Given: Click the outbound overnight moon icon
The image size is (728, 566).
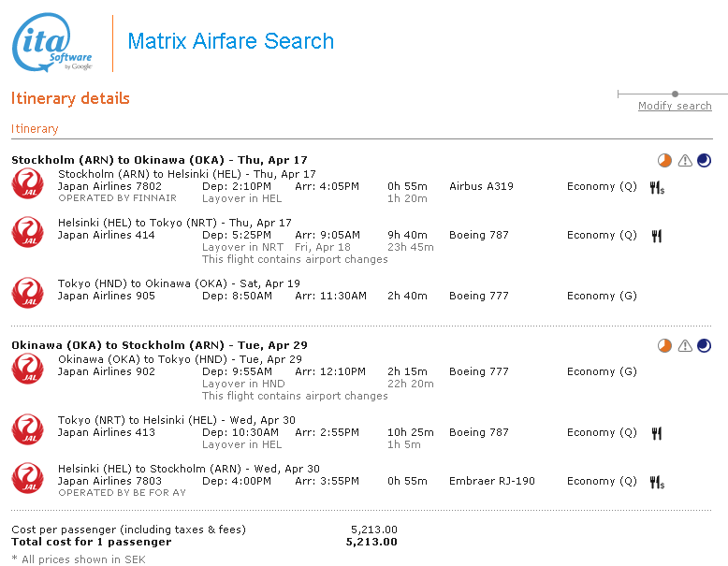Looking at the screenshot, I should point(704,161).
